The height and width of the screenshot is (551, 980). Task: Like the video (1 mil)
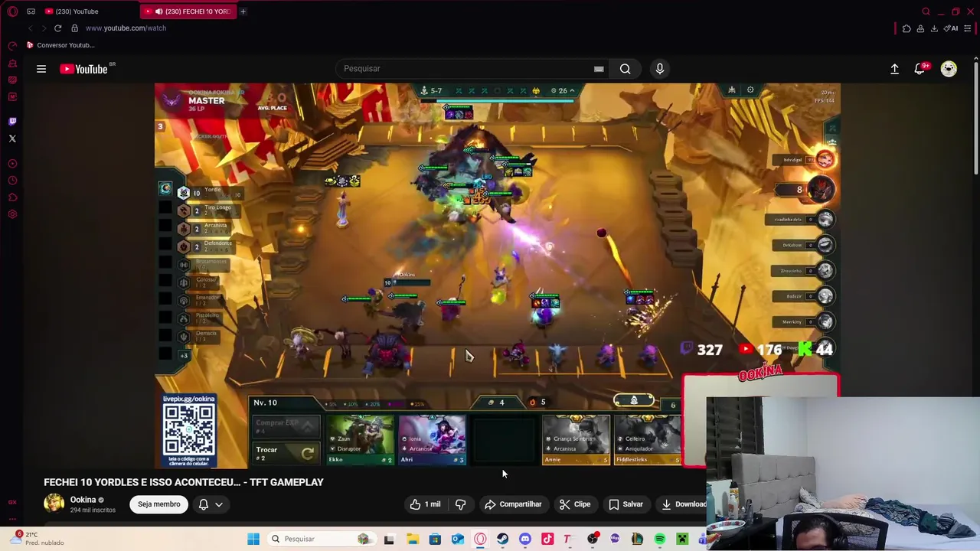pyautogui.click(x=426, y=504)
